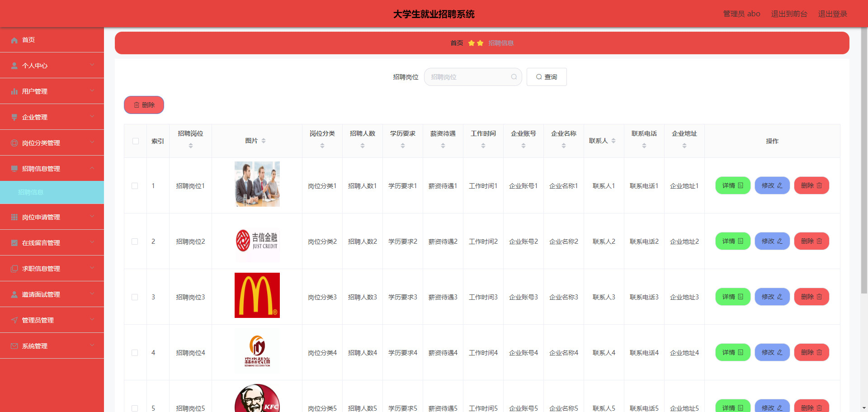Open the McDonald's logo thumbnail

(x=257, y=295)
